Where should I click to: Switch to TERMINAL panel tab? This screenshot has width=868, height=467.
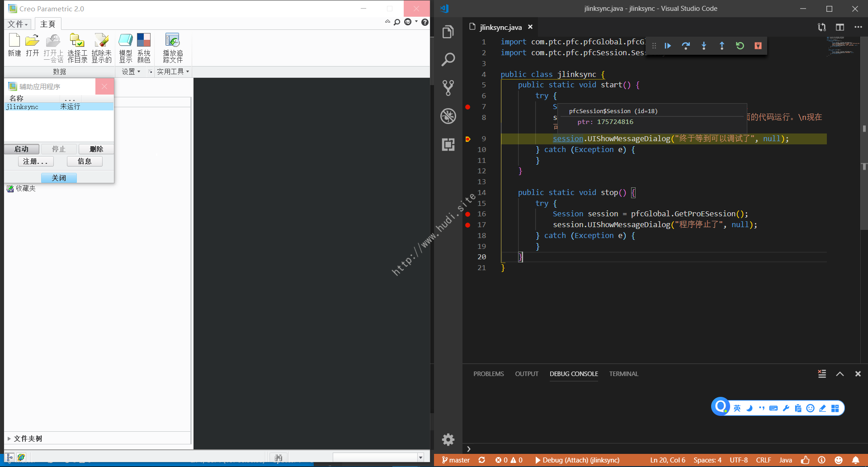click(x=623, y=374)
